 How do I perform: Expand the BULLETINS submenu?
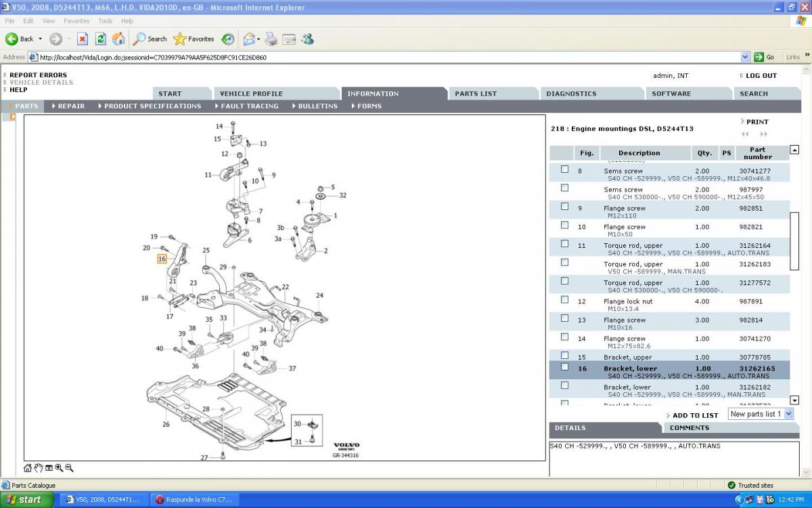coord(315,106)
